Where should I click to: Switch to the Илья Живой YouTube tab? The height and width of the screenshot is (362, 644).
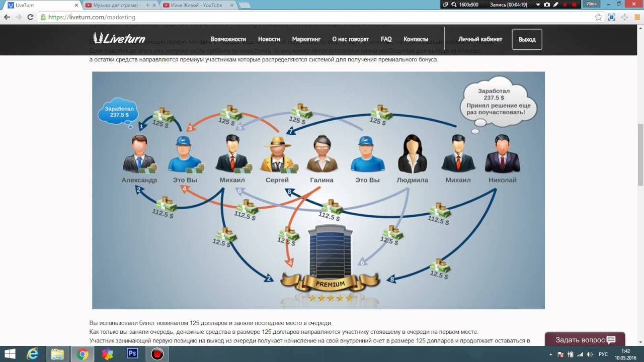[x=199, y=5]
